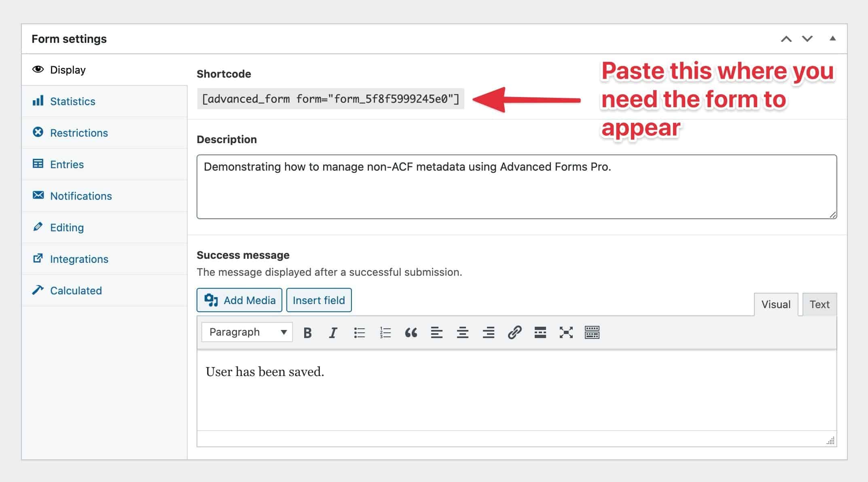
Task: Insert a bulleted list
Action: pyautogui.click(x=359, y=333)
